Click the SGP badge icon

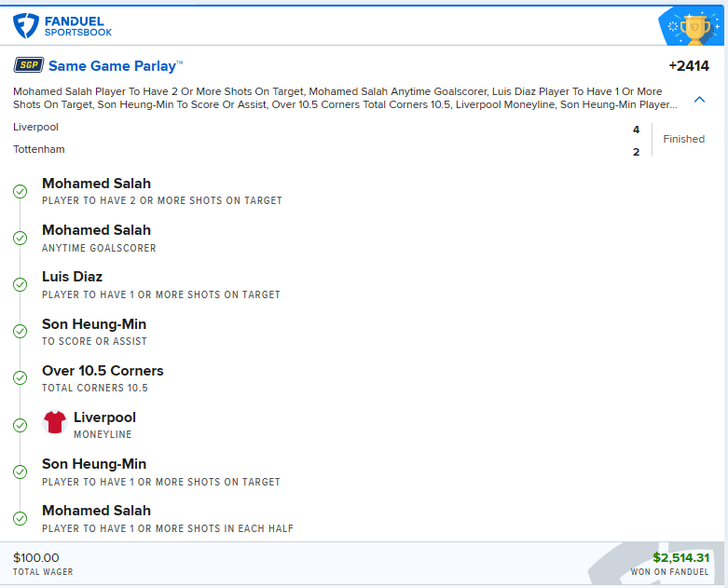[29, 65]
